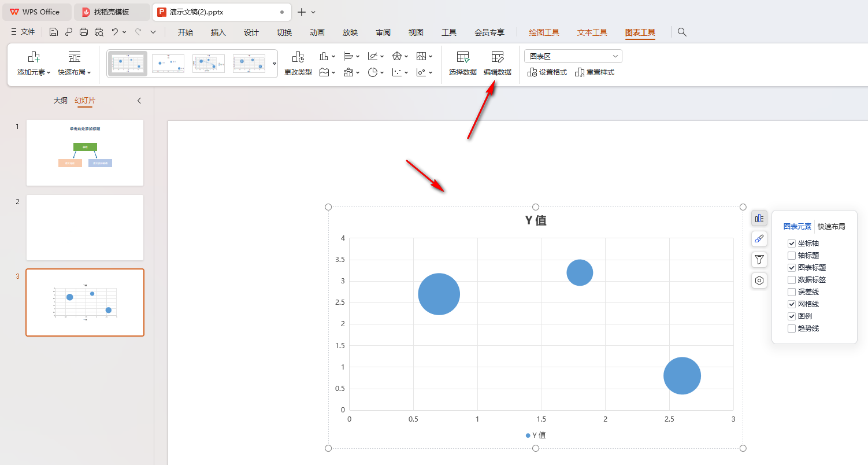Uncheck the 网格线 checkbox
Viewport: 868px width, 465px height.
coord(792,304)
